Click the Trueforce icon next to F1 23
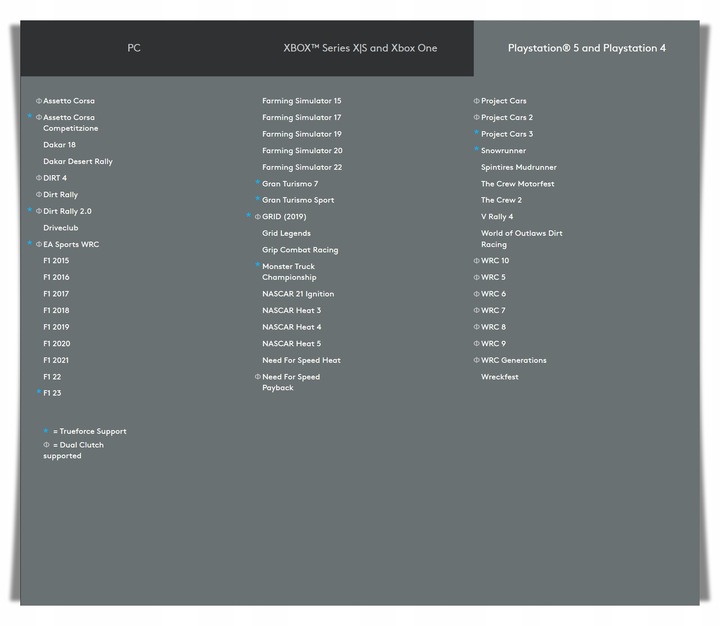720x626 pixels. tap(39, 392)
